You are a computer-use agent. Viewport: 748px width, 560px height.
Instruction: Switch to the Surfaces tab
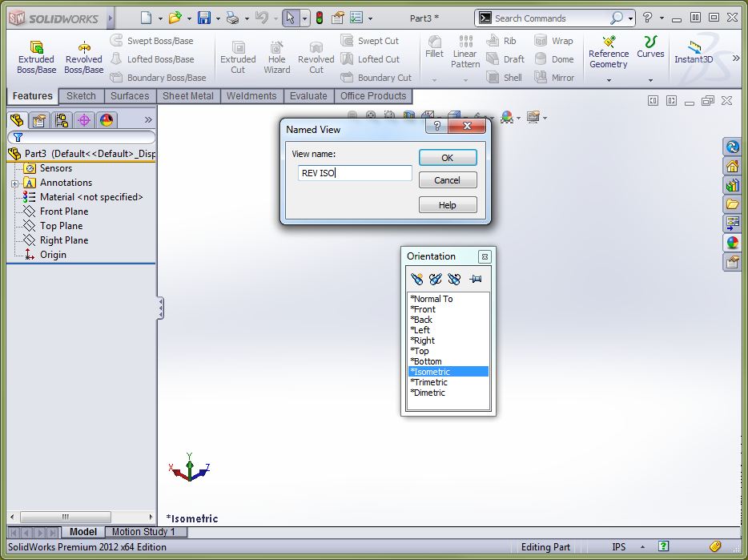pos(130,96)
